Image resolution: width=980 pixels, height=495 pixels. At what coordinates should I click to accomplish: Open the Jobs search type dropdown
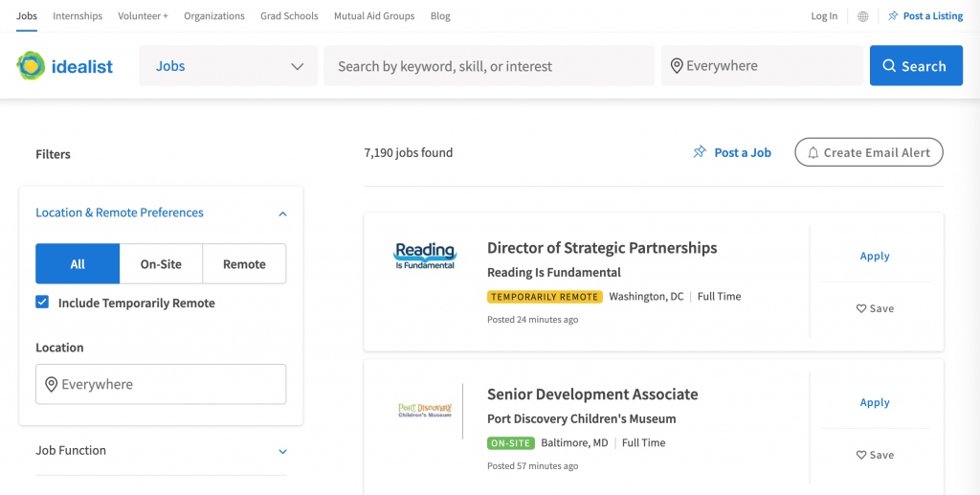[x=229, y=66]
